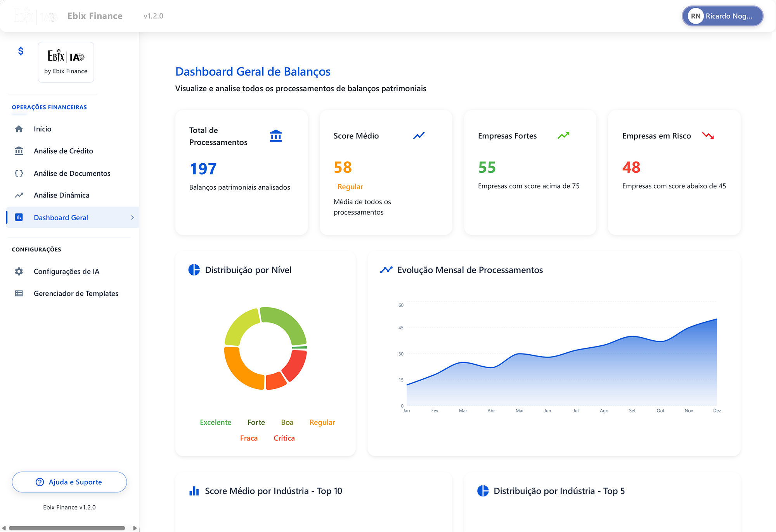This screenshot has height=532, width=776.
Task: Click the Gerenciador de Templates list icon
Action: pos(19,293)
